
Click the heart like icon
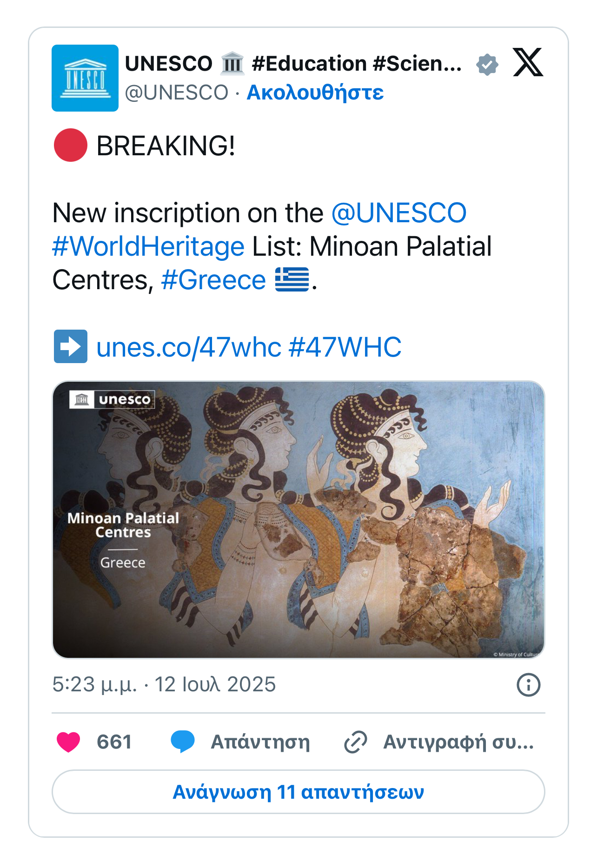tap(68, 742)
